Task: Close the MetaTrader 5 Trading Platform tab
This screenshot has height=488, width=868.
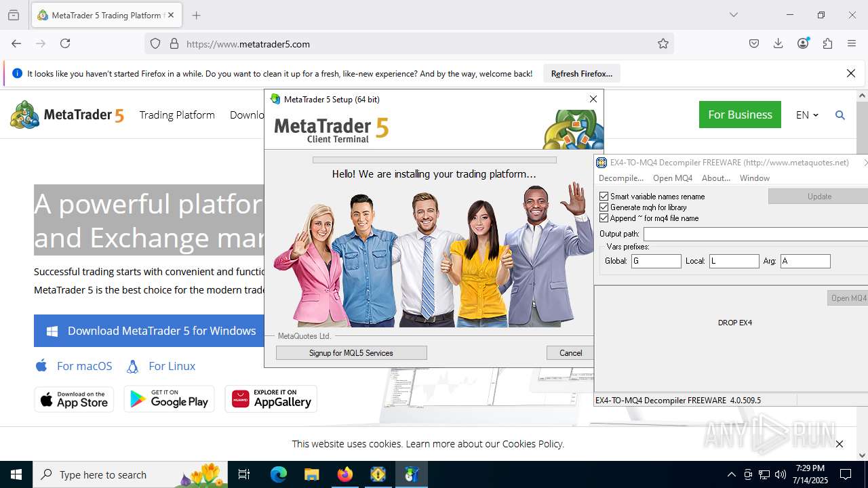Action: [171, 15]
